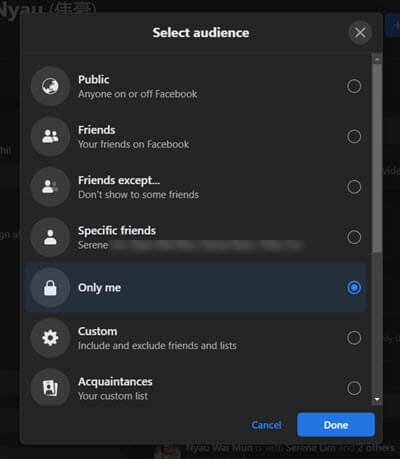This screenshot has width=400, height=459.
Task: Confirm with the Done button
Action: tap(336, 425)
